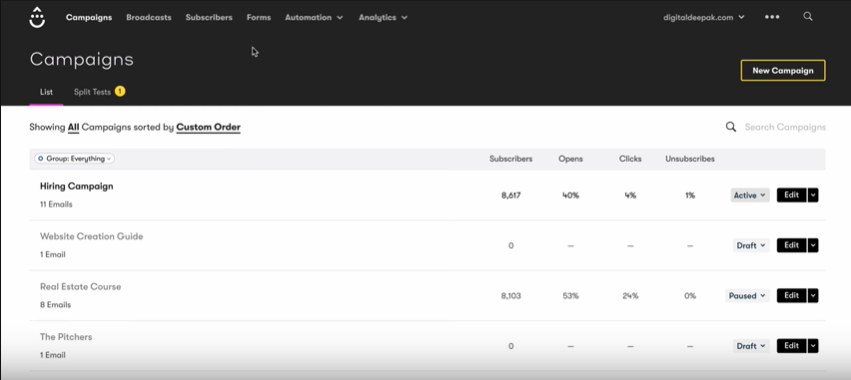
Task: Open Website Creation Guide campaign
Action: [91, 236]
